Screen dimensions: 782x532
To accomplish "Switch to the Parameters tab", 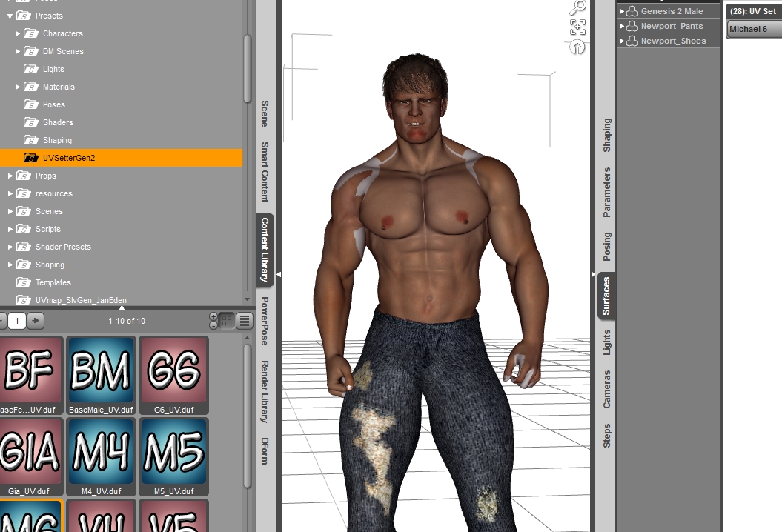I will 607,193.
